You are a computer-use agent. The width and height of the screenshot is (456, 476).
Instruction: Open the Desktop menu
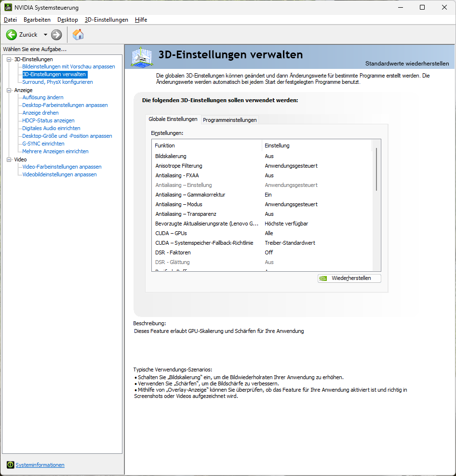click(67, 20)
